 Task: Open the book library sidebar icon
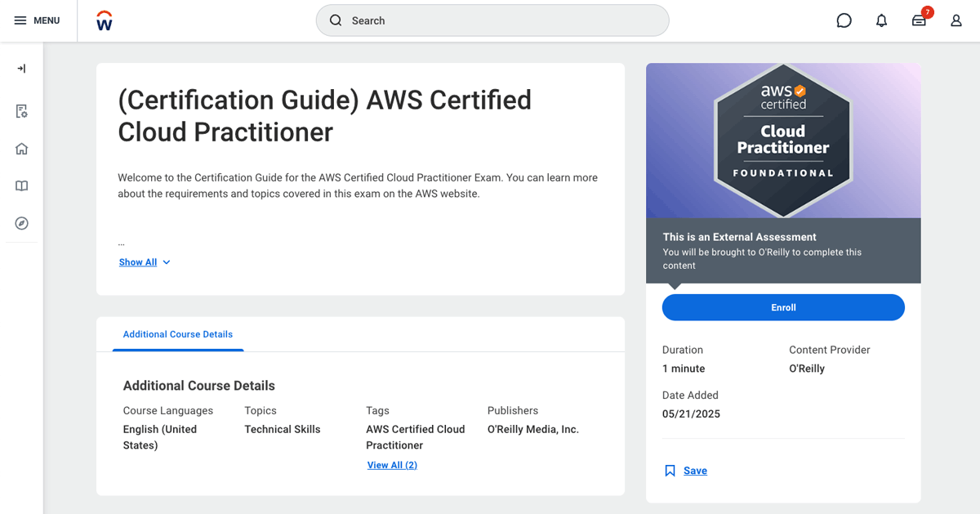[x=22, y=186]
